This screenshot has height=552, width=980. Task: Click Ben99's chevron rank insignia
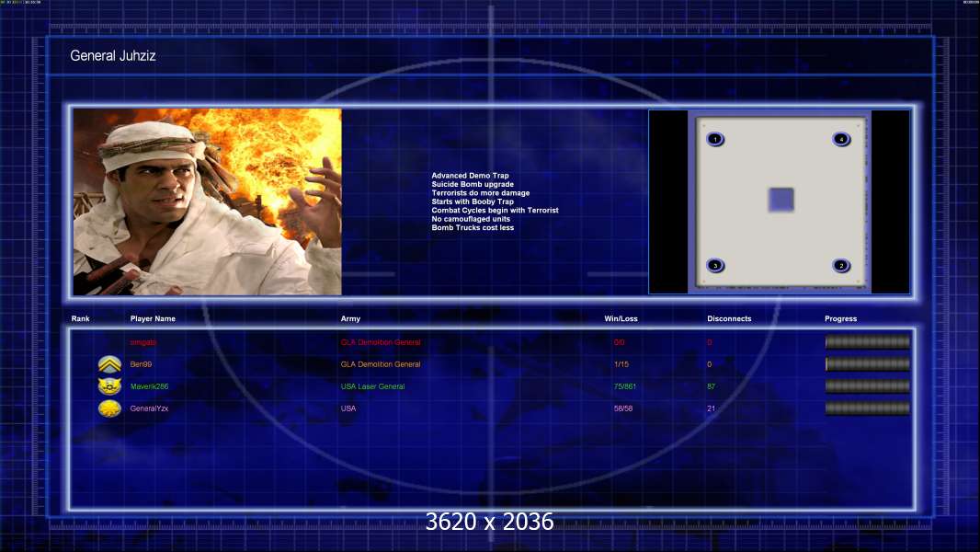coord(109,364)
